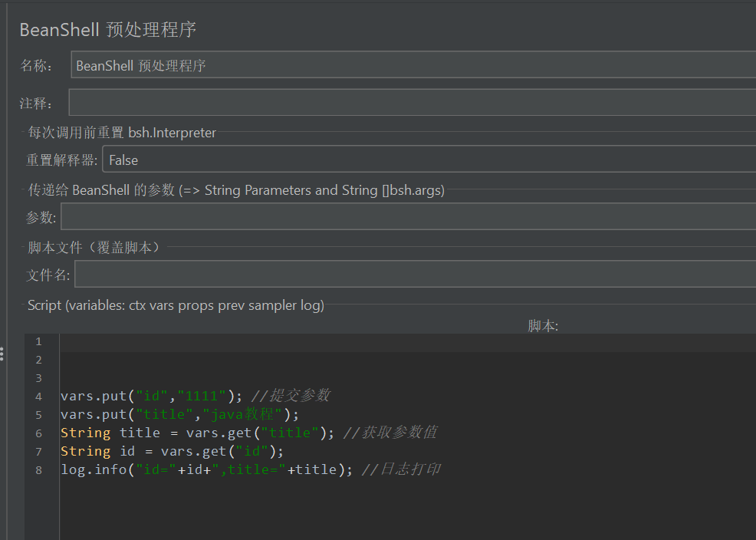
Task: Click the split pane drag handle dots
Action: (2, 354)
